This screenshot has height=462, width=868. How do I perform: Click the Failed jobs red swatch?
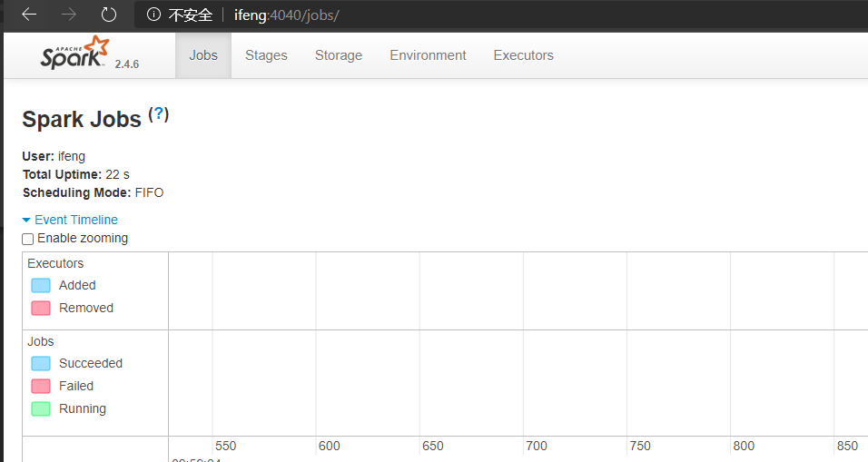point(41,386)
